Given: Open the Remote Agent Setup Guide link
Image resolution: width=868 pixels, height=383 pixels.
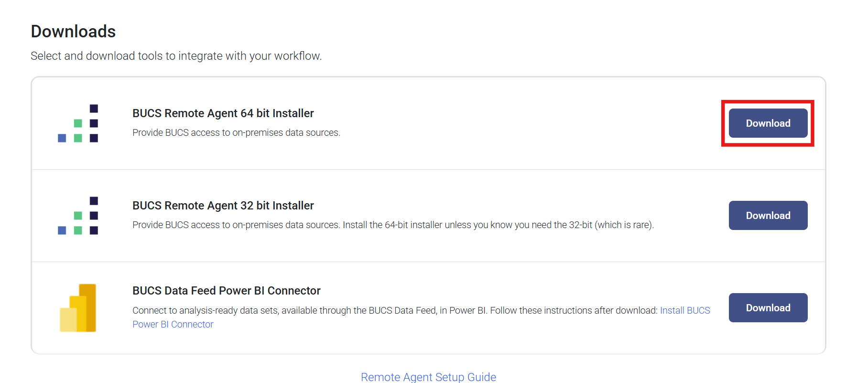Looking at the screenshot, I should (x=428, y=377).
